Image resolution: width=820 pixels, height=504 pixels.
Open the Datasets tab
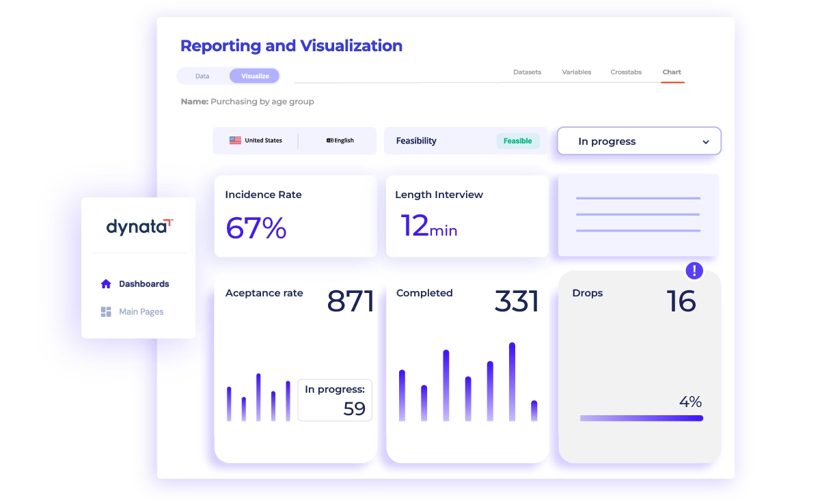pos(527,72)
